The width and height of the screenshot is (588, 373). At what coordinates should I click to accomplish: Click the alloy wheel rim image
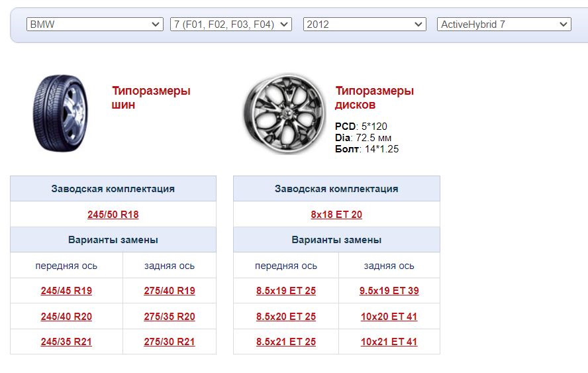pyautogui.click(x=283, y=113)
